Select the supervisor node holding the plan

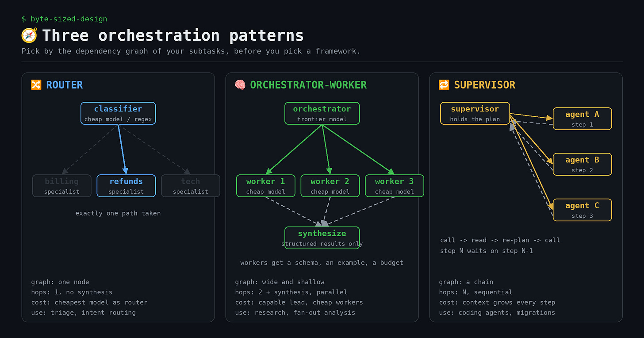tap(475, 113)
